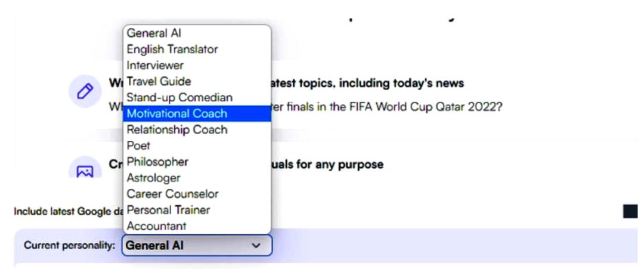Click the personality dropdown chevron arrow
This screenshot has height=269, width=644.
(256, 245)
